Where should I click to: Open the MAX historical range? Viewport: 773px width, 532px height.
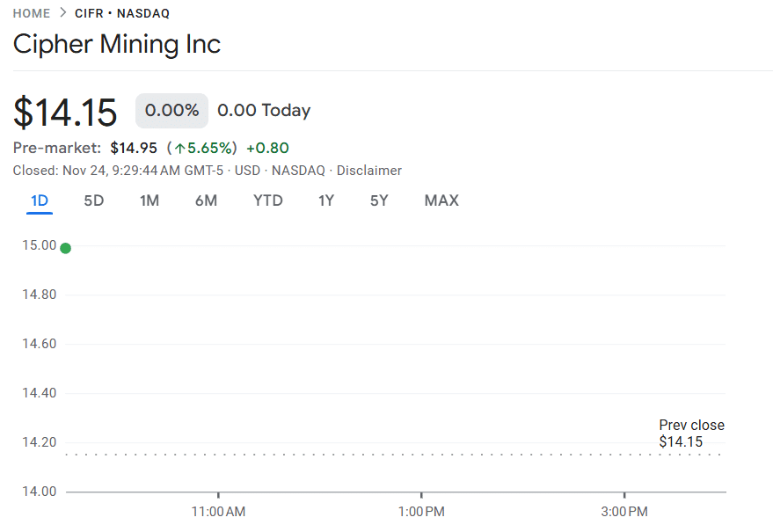click(441, 200)
